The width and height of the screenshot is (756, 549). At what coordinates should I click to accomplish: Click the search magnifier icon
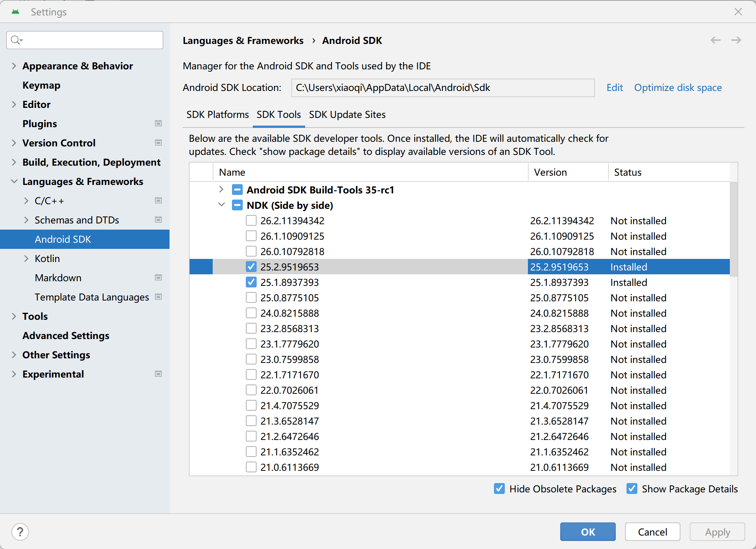[x=16, y=40]
